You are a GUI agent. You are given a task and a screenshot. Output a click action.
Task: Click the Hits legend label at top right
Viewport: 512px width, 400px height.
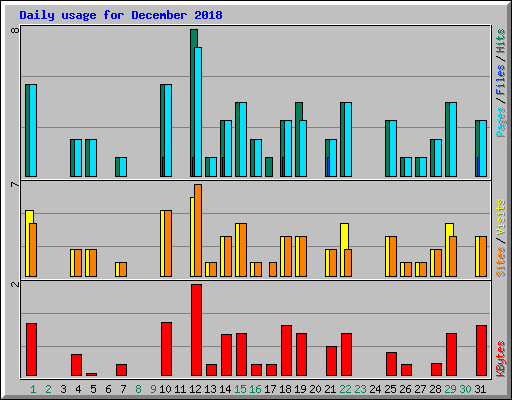click(501, 41)
